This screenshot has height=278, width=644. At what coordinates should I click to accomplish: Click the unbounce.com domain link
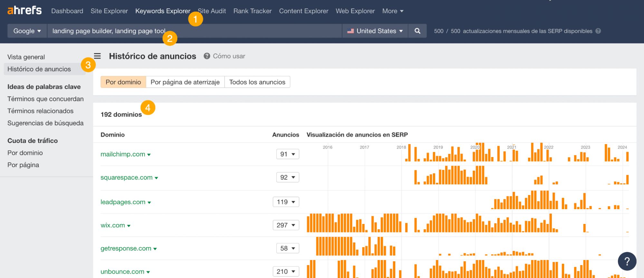(x=122, y=272)
